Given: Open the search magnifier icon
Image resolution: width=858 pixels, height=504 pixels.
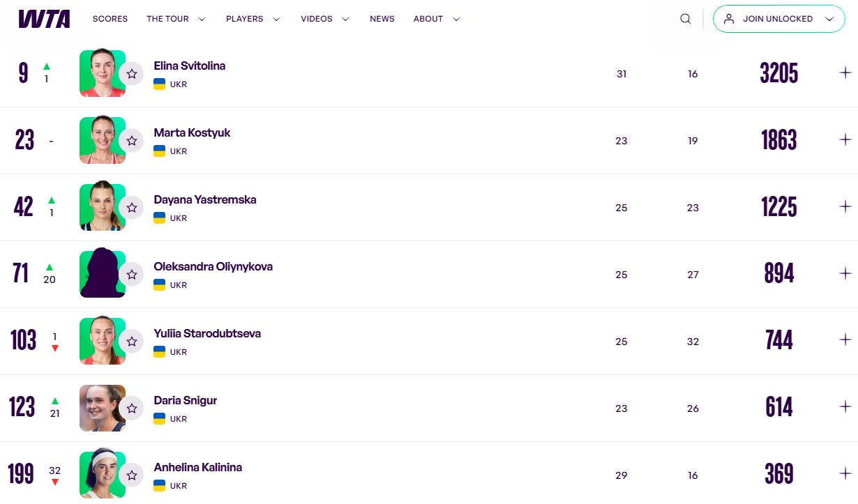Looking at the screenshot, I should pos(685,19).
